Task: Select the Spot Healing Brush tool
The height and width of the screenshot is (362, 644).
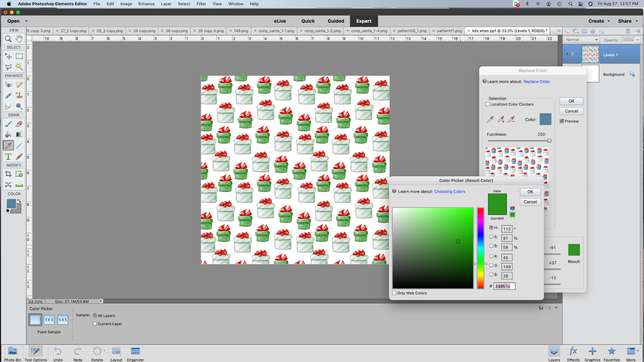Action: [19, 84]
